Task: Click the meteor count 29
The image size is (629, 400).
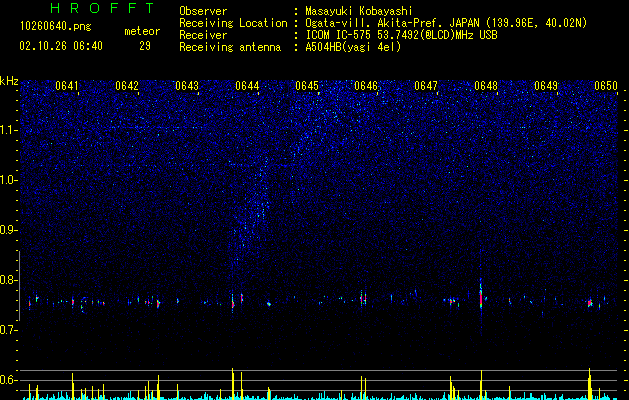Action: (145, 46)
